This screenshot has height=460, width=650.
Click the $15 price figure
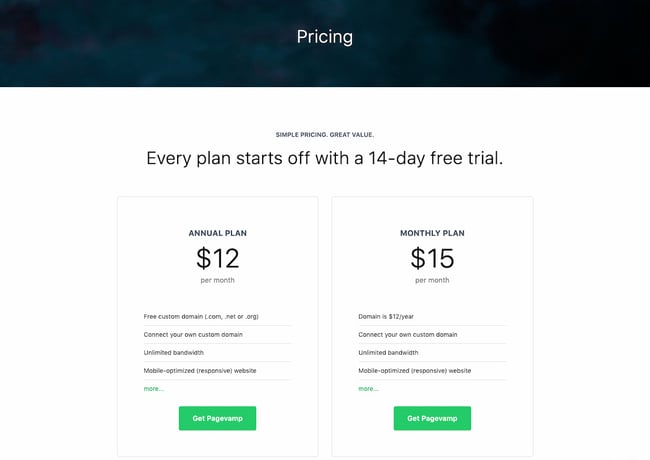(432, 258)
